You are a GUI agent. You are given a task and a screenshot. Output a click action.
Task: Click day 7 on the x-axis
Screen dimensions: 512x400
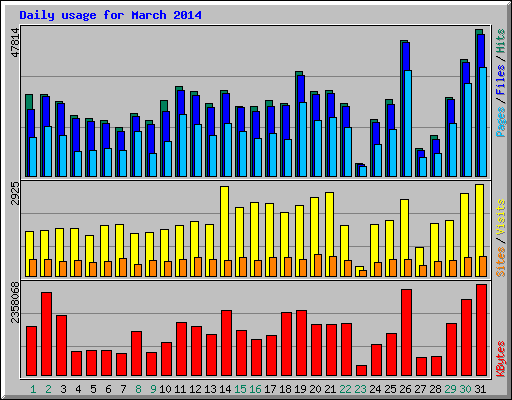(x=123, y=389)
